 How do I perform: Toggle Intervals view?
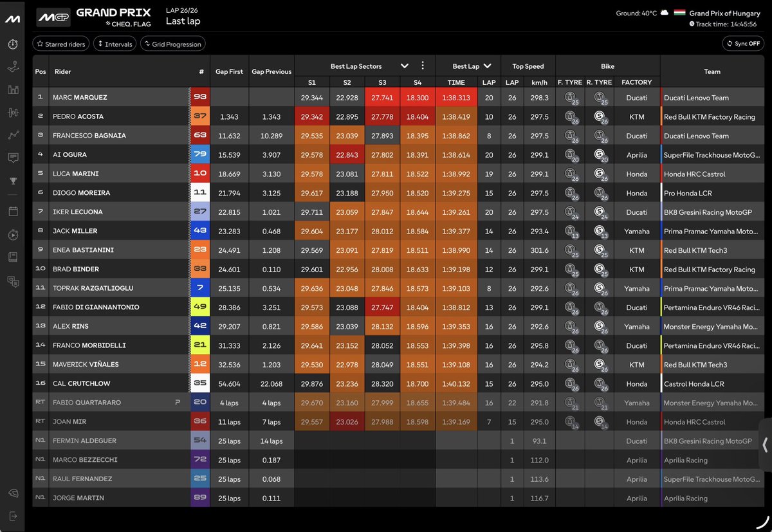[115, 44]
